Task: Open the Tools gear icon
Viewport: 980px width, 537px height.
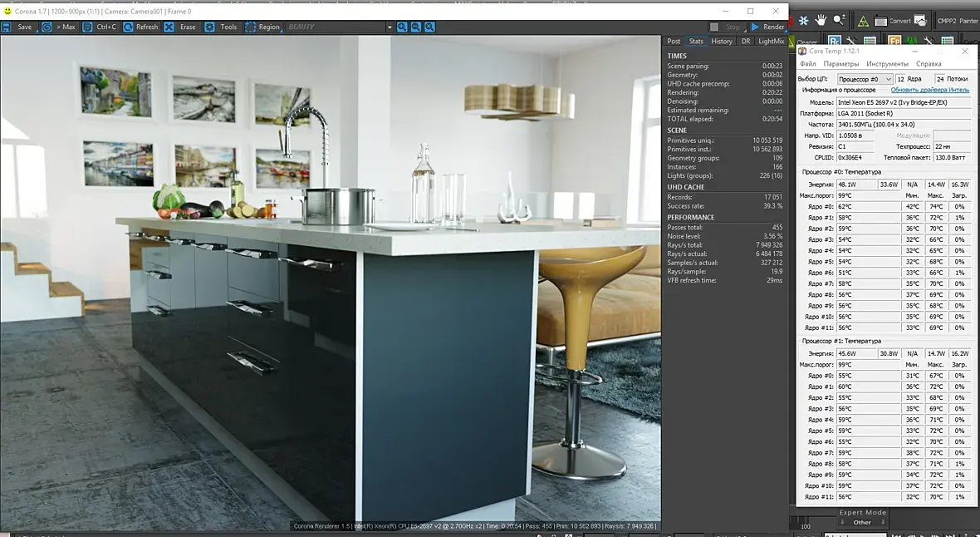Action: (x=210, y=27)
